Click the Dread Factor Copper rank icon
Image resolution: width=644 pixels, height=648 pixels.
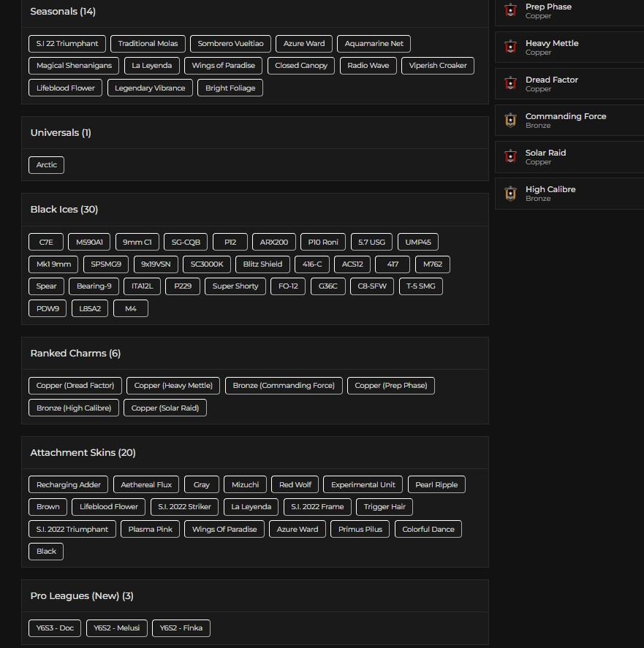[510, 84]
